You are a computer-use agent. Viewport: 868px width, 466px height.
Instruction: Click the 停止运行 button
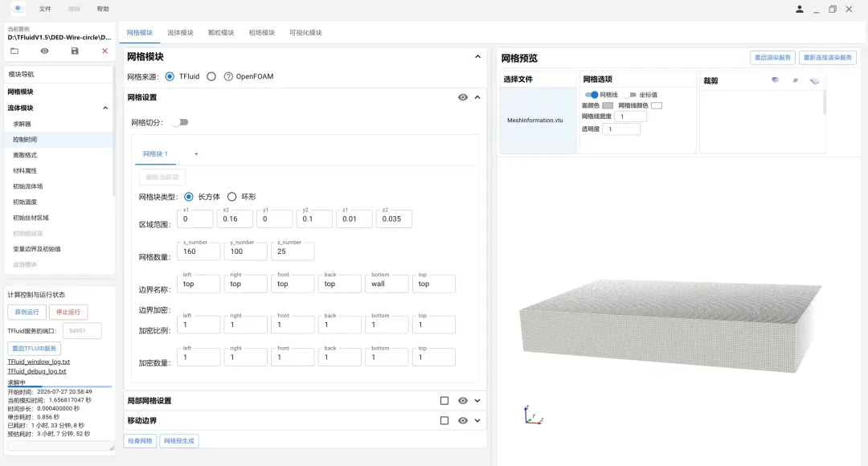pyautogui.click(x=68, y=313)
